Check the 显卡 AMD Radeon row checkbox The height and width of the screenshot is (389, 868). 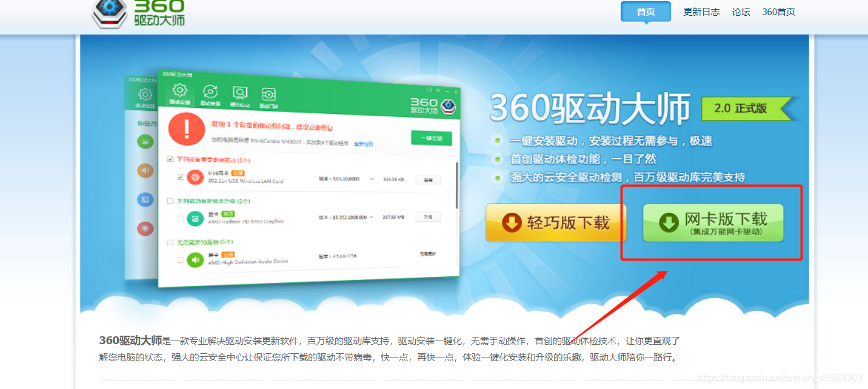click(x=180, y=219)
